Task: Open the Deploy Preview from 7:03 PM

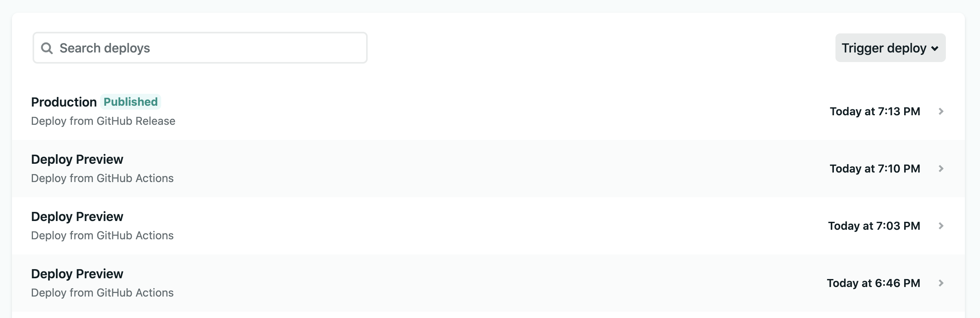Action: click(488, 226)
